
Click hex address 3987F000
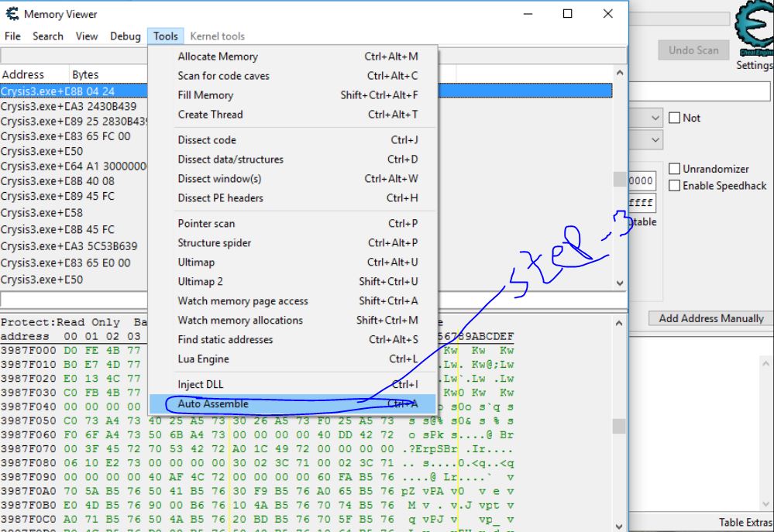pos(28,350)
